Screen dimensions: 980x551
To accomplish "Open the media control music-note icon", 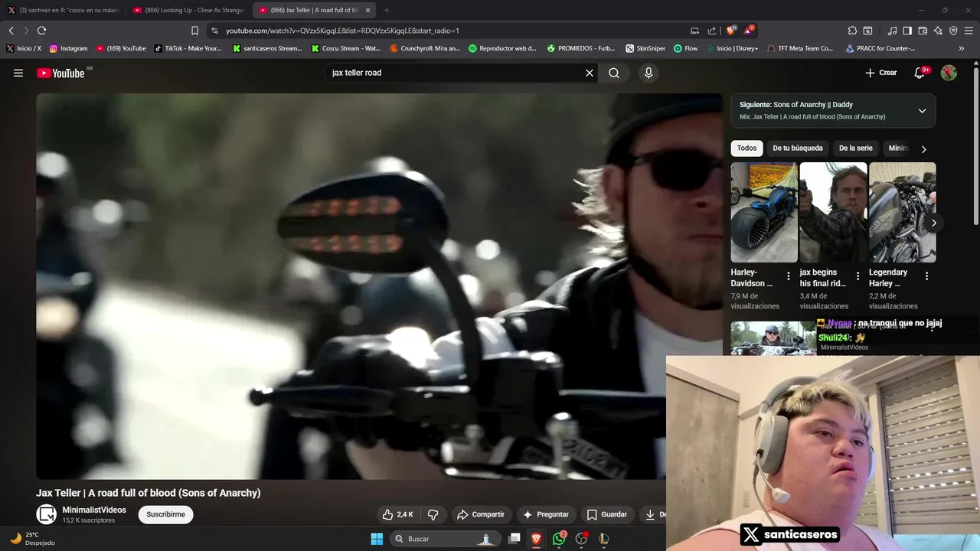I will (892, 31).
